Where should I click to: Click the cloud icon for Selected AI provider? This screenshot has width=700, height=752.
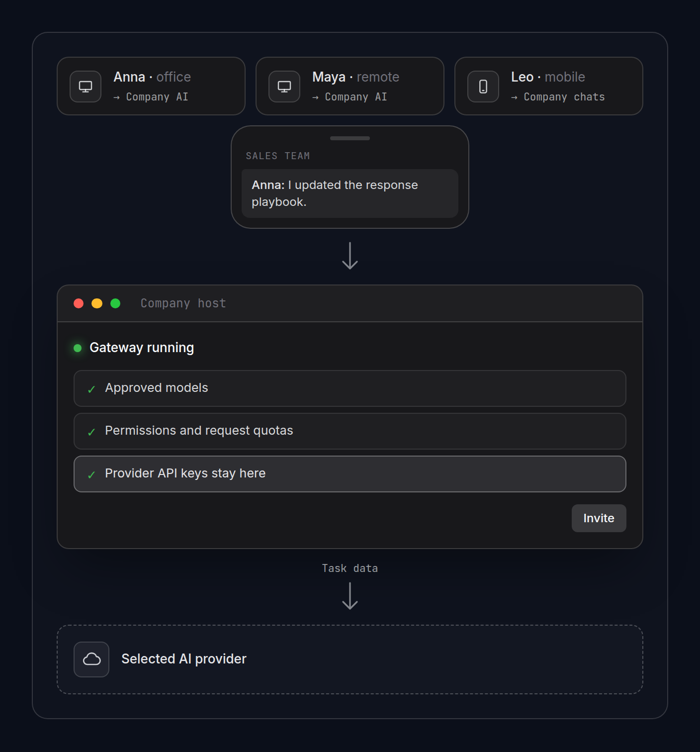91,659
